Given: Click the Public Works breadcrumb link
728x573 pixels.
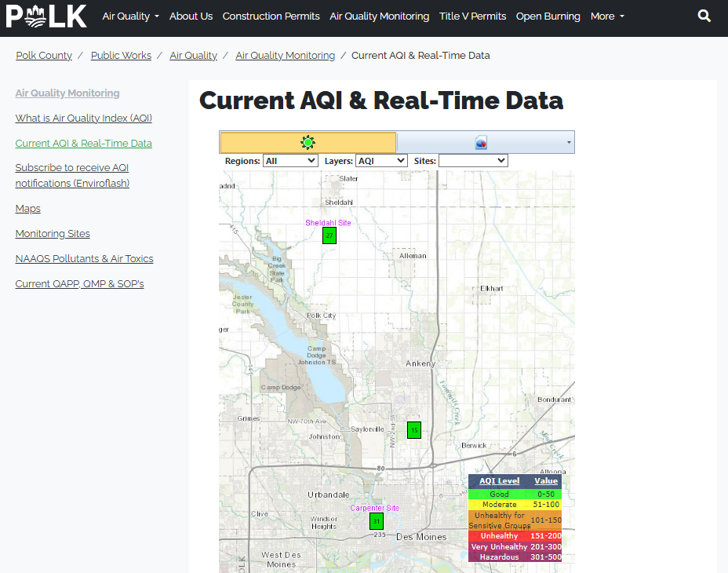Looking at the screenshot, I should (121, 56).
